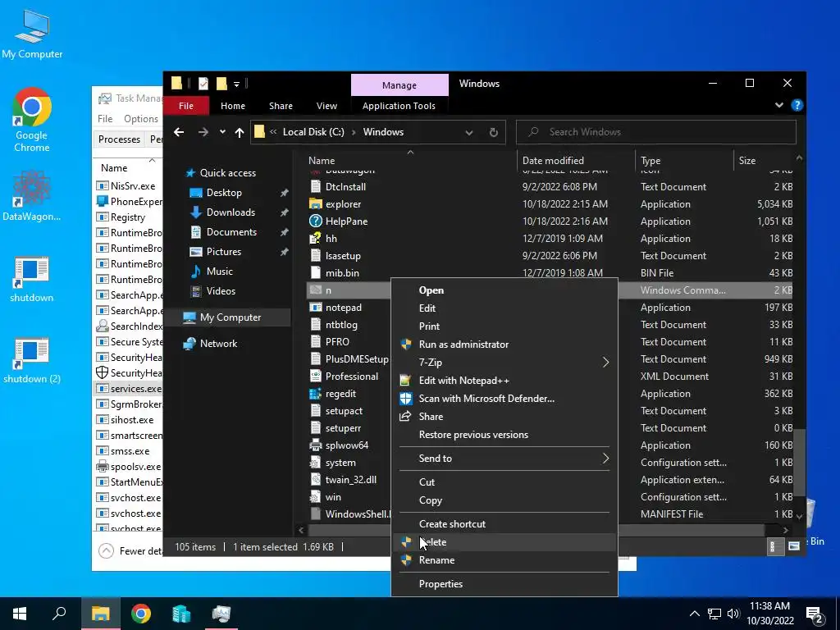Refresh the Windows folder view
Screen dimensions: 840x630
[493, 132]
